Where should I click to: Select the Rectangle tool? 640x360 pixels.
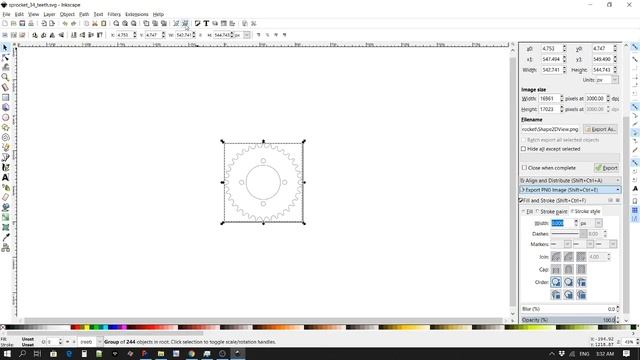(x=5, y=98)
